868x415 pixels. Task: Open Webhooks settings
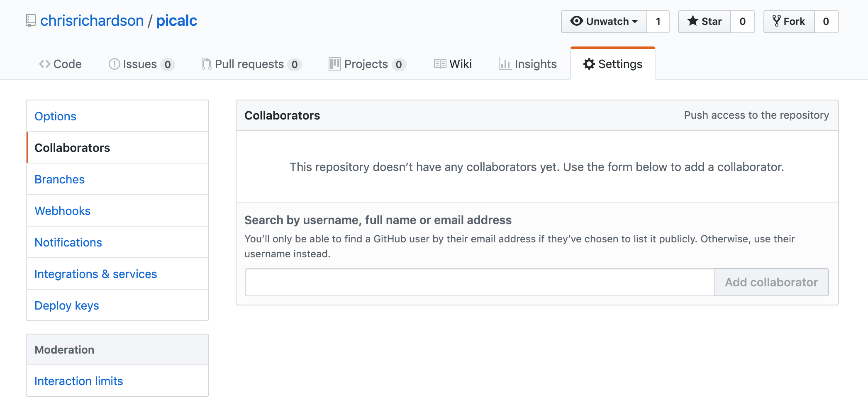tap(117, 211)
